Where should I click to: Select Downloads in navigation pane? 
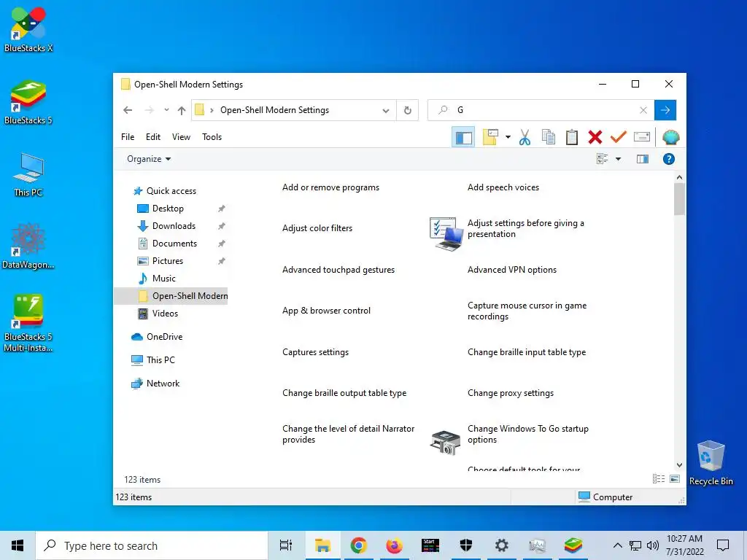(x=167, y=226)
